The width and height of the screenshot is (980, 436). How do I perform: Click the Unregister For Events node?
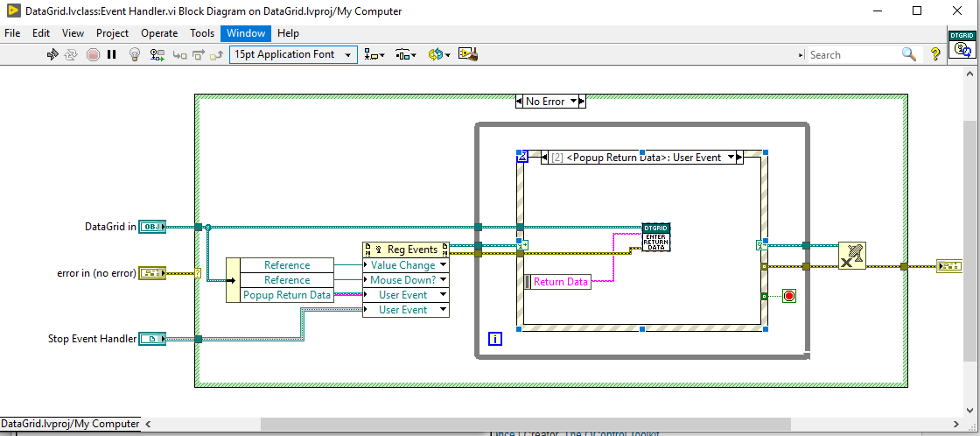[851, 256]
